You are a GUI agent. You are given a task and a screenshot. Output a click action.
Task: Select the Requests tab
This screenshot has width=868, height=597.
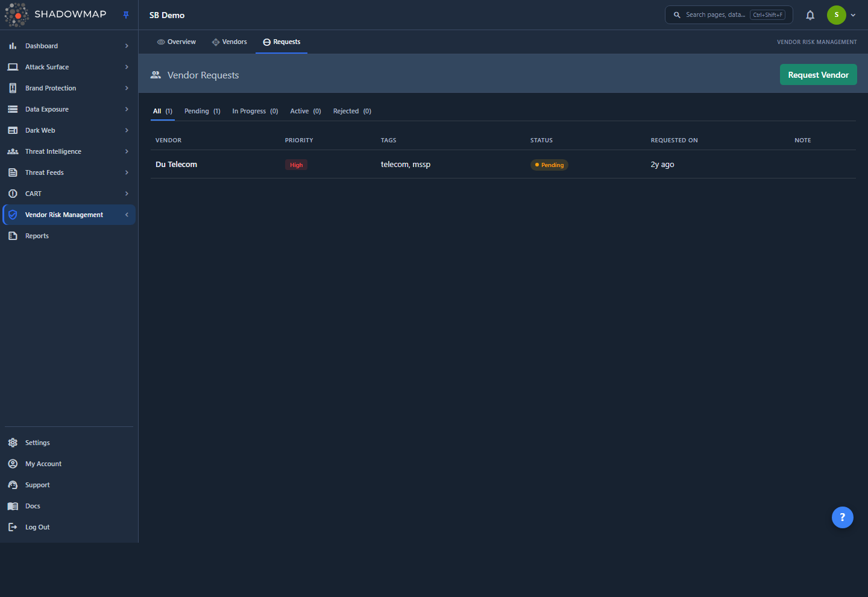(281, 42)
